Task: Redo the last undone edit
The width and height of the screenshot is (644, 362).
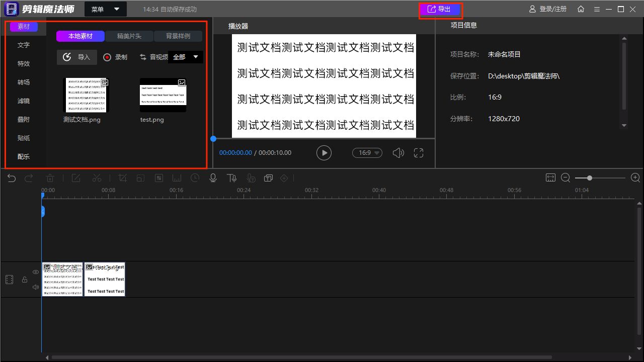Action: pos(29,178)
